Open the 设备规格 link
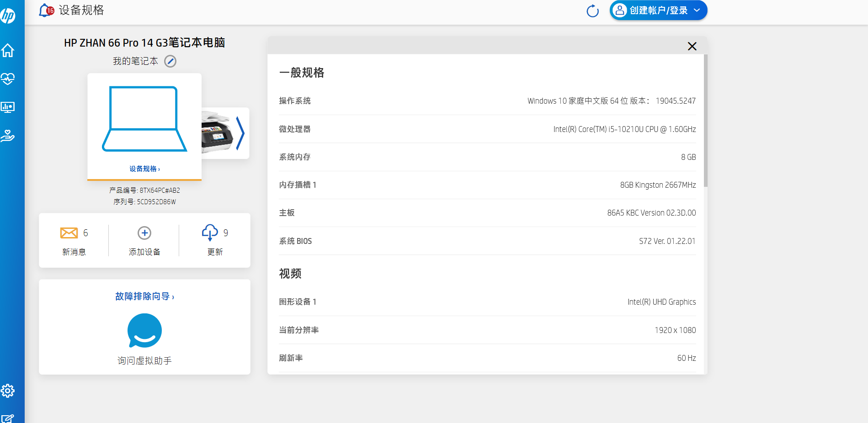 pos(144,169)
